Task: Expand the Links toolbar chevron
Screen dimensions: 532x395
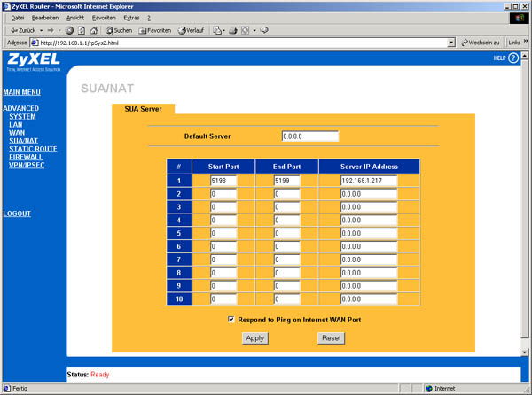Action: 525,42
